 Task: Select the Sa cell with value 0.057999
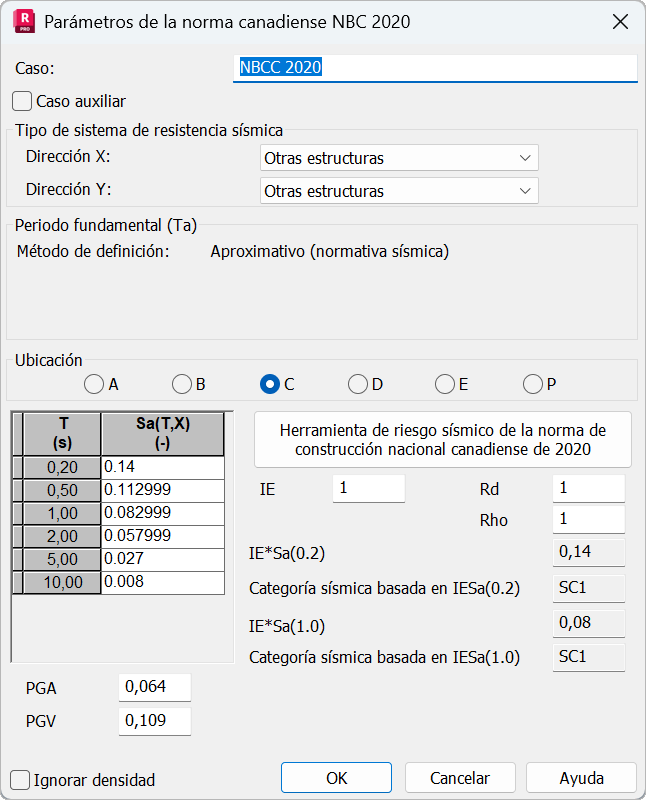coord(163,536)
